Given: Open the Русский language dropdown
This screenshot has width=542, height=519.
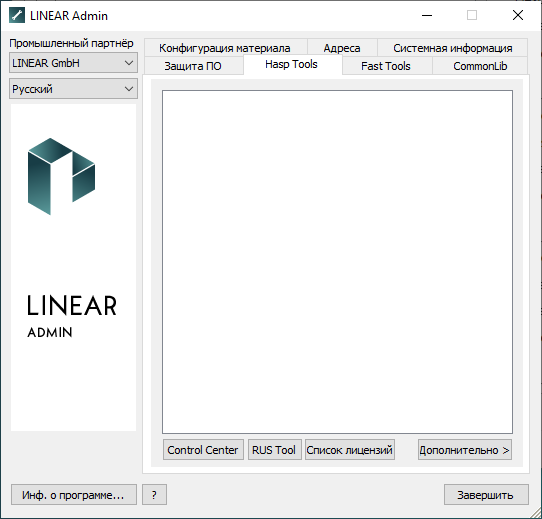Looking at the screenshot, I should point(73,89).
